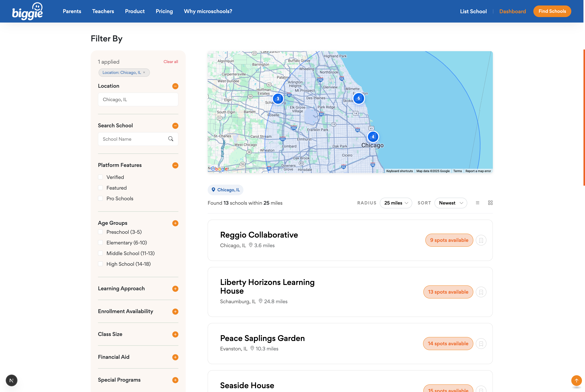This screenshot has width=585, height=392.
Task: Bookmark the Reggio Collaborative school
Action: [481, 240]
